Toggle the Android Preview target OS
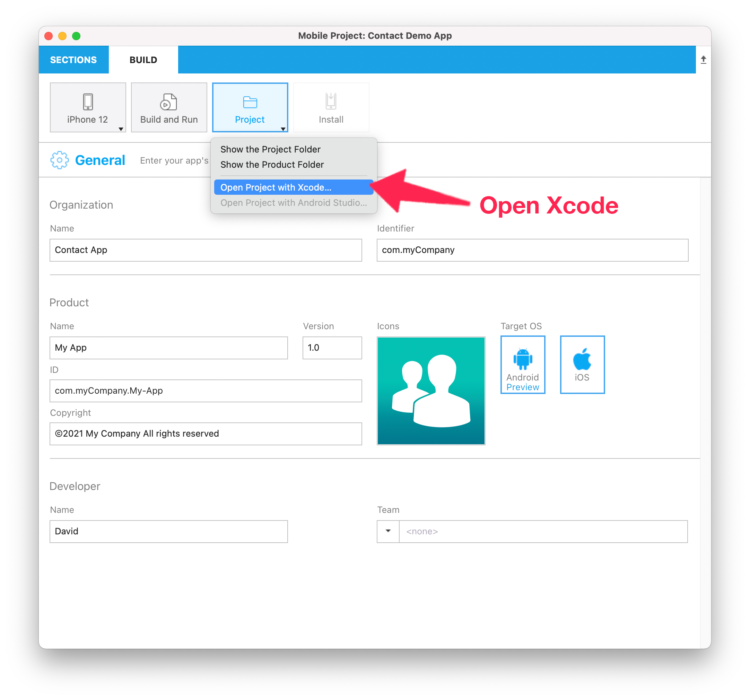750x700 pixels. (x=523, y=364)
